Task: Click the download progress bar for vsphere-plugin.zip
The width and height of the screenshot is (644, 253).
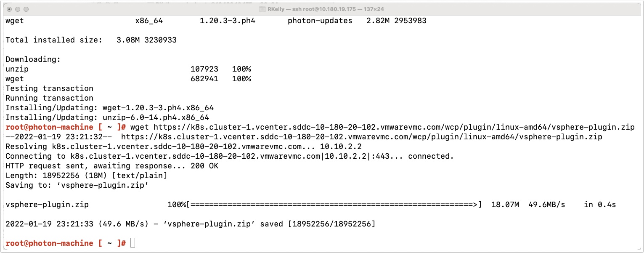Action: [x=334, y=205]
